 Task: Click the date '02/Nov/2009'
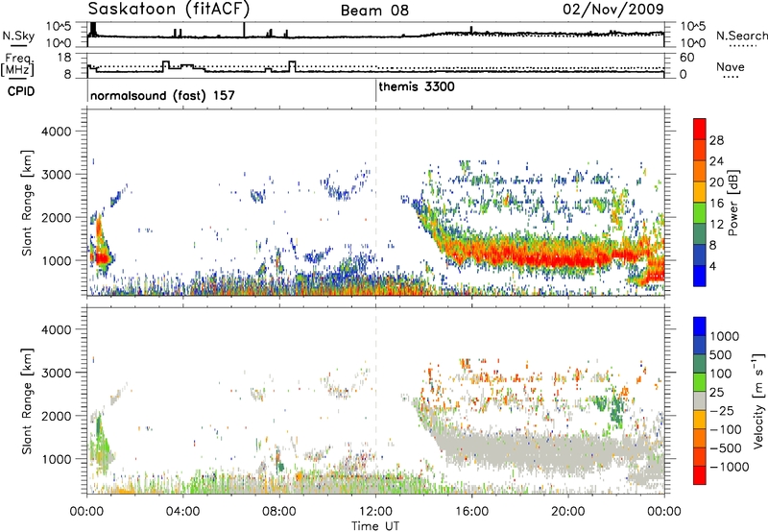point(613,9)
